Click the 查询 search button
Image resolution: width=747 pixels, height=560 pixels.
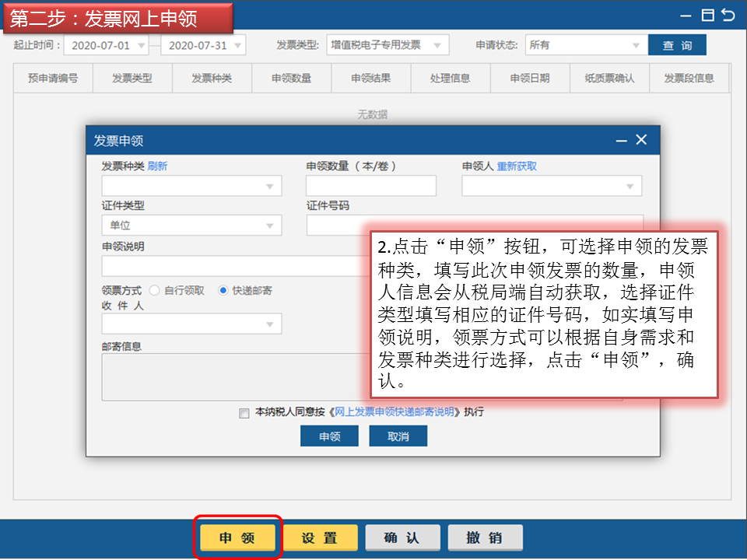pos(677,45)
